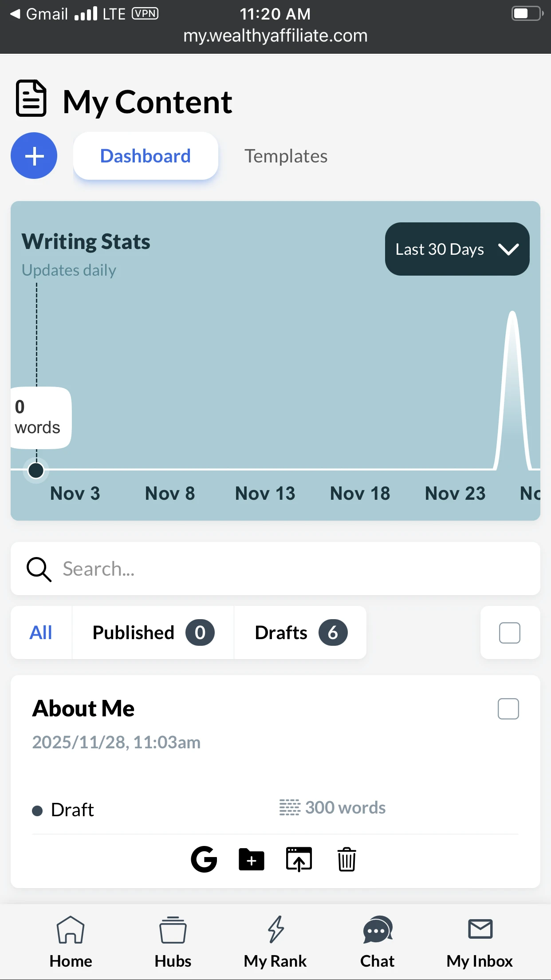
Task: Click the chart marker dot at Nov 3
Action: (x=36, y=470)
